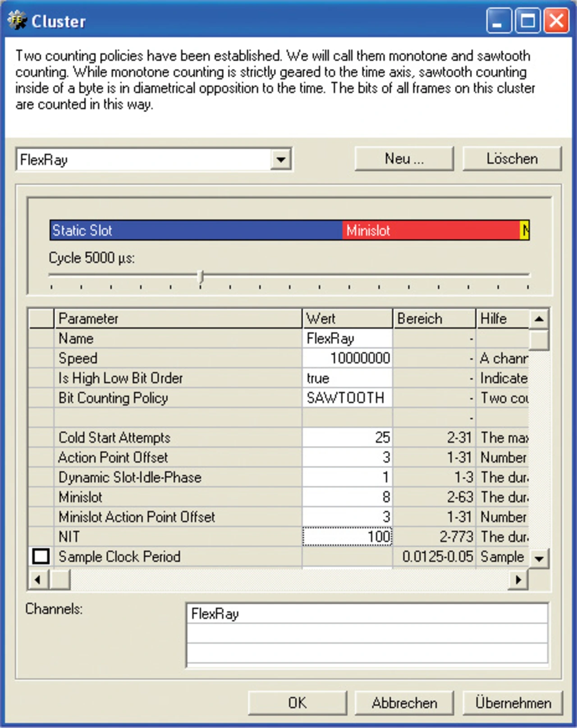This screenshot has width=577, height=728.
Task: Select the Bit Counting Policy row label
Action: (113, 398)
